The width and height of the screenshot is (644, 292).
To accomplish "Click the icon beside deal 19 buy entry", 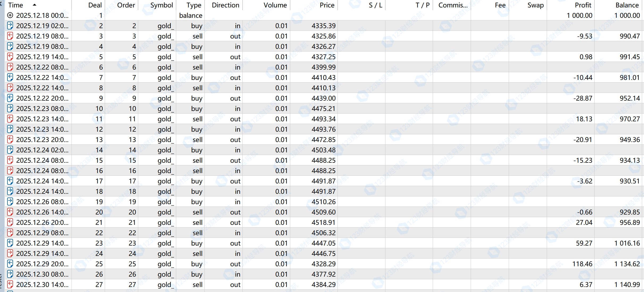I will (x=10, y=202).
